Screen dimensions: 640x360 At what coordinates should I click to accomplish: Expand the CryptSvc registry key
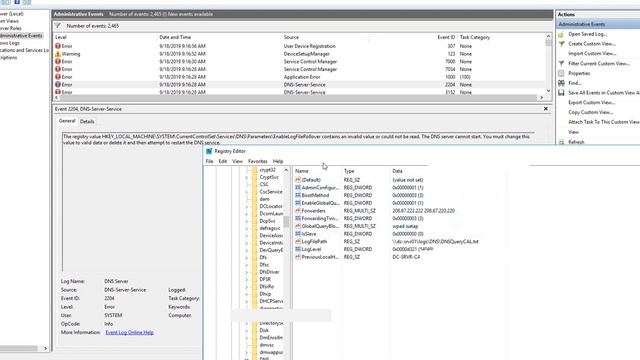pos(247,178)
